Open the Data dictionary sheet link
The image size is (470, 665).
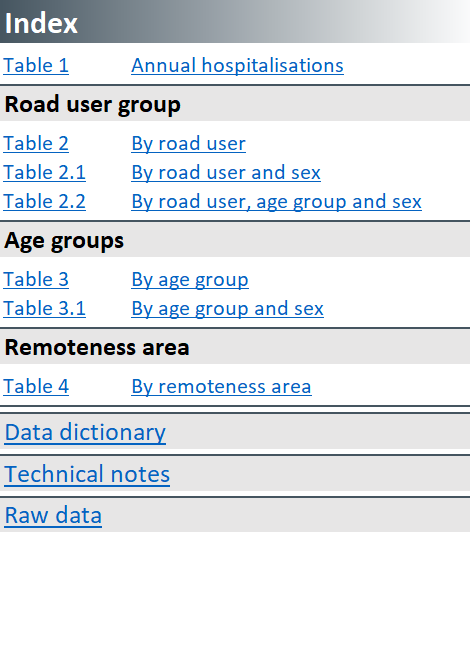(85, 433)
